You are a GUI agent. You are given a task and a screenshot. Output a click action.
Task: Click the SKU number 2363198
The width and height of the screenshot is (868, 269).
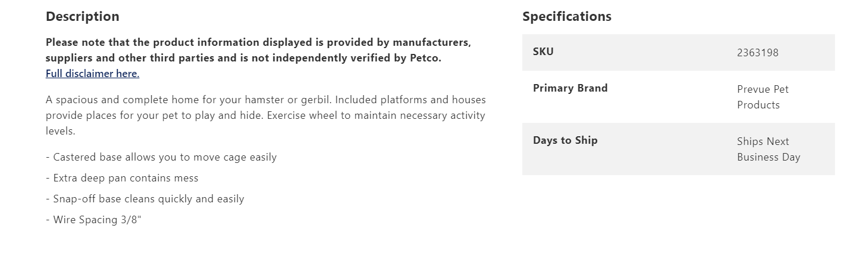coord(757,53)
